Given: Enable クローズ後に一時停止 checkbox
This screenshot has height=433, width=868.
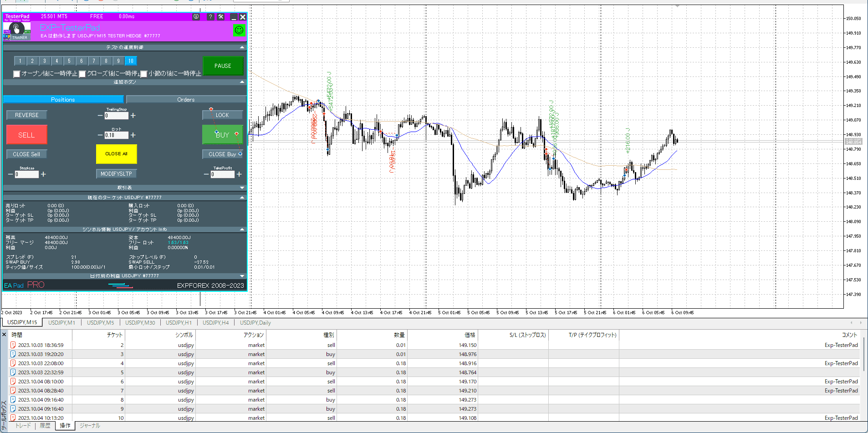Looking at the screenshot, I should 82,74.
